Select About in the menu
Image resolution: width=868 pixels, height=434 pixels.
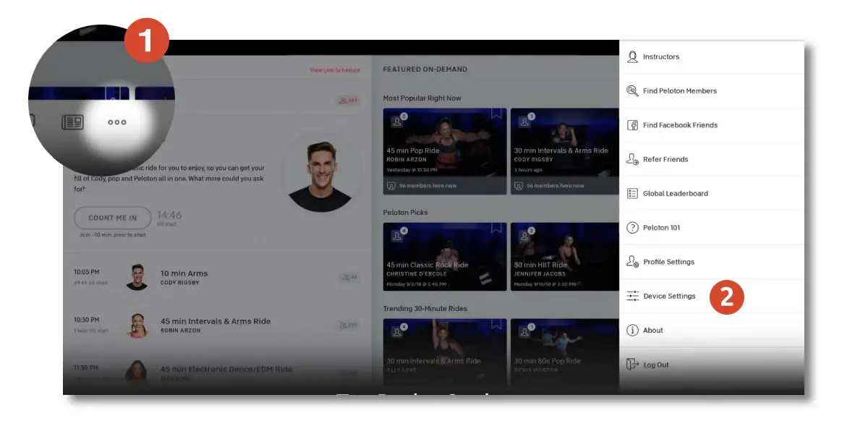pos(712,331)
